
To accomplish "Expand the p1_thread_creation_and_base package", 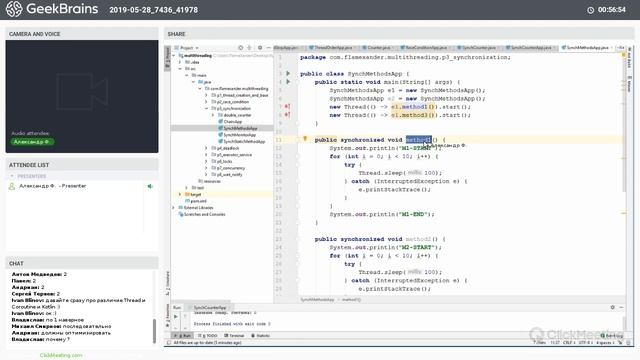I will coord(207,95).
